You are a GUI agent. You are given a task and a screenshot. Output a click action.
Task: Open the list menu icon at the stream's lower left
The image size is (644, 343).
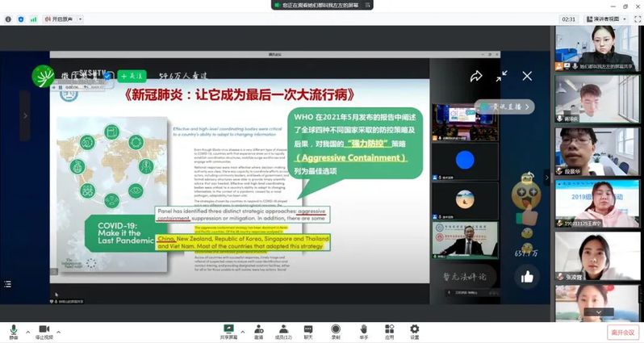[x=7, y=284]
